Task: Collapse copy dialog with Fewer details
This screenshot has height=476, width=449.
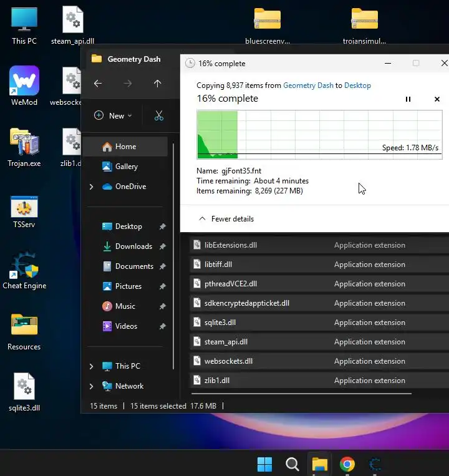Action: point(226,219)
